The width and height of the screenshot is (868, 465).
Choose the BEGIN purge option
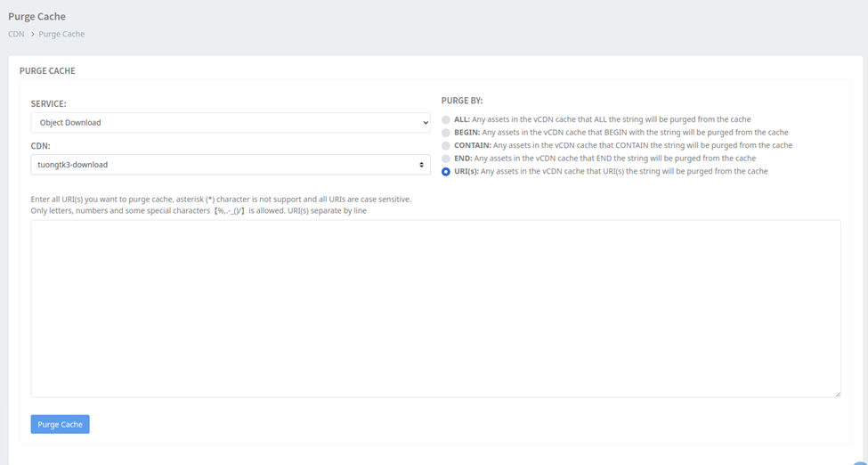446,133
